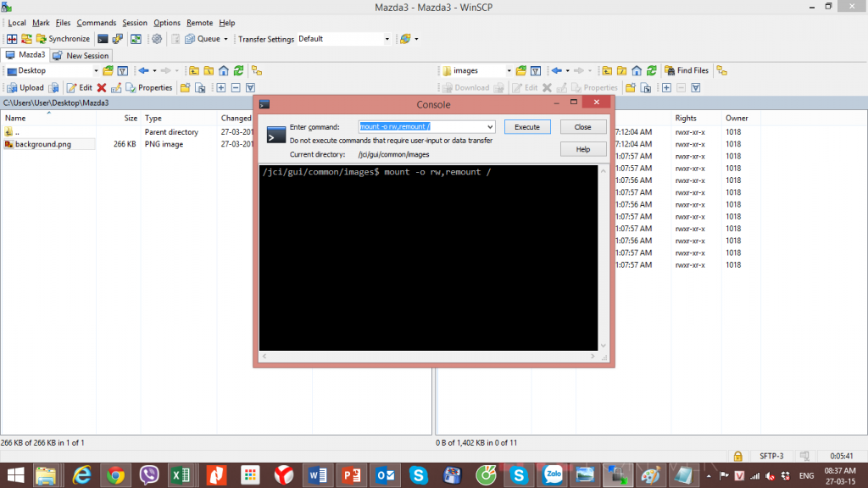Open the Help menu in menu bar
The width and height of the screenshot is (868, 488).
click(227, 23)
